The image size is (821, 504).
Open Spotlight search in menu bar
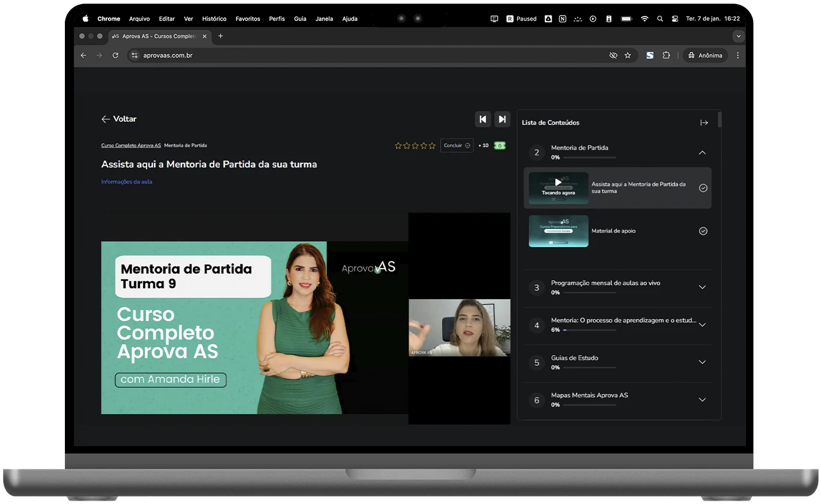[x=660, y=19]
